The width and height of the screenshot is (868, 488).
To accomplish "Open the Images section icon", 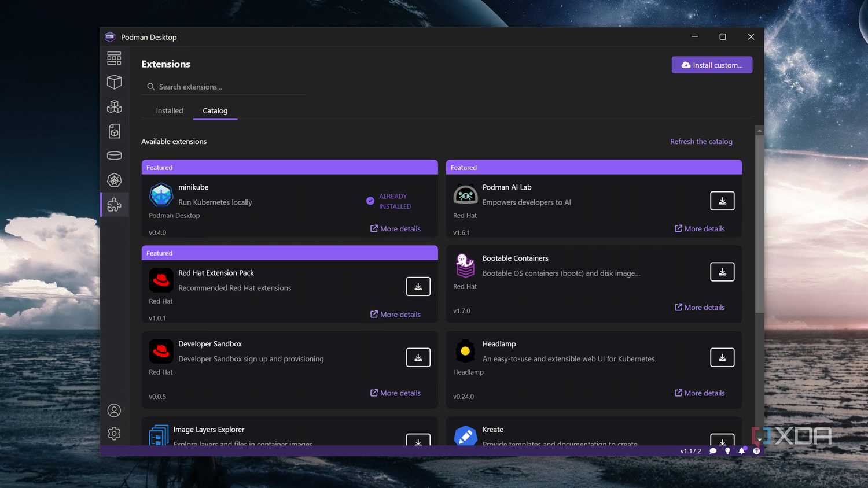I will [x=114, y=131].
